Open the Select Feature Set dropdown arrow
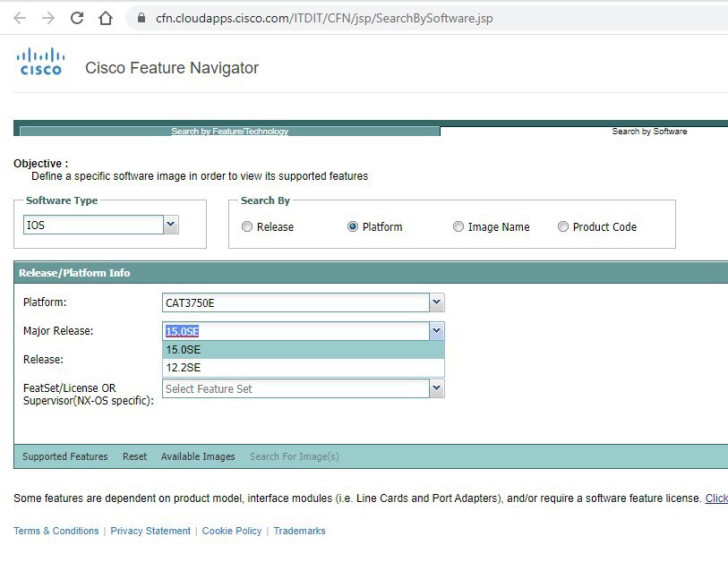The height and width of the screenshot is (562, 728). pyautogui.click(x=436, y=388)
